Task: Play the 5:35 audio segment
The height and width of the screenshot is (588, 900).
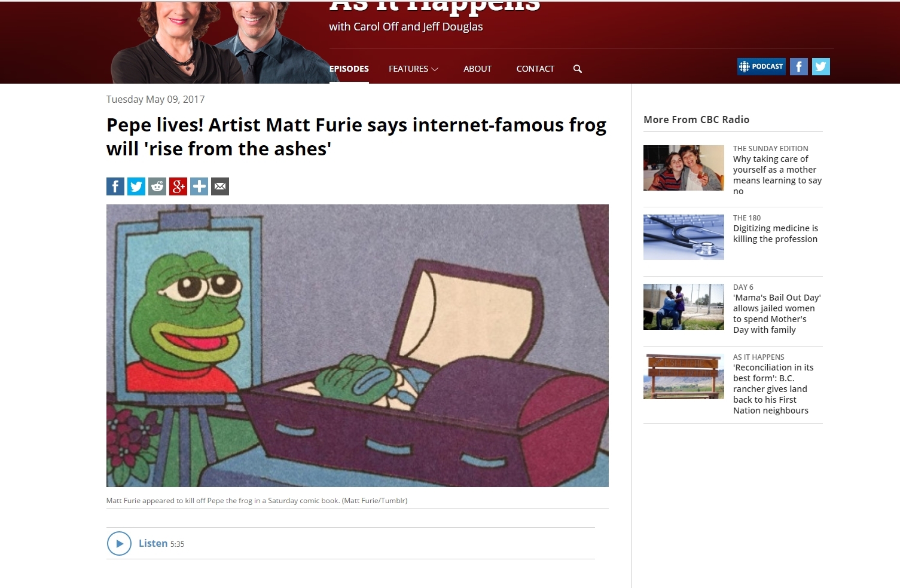Action: pos(119,544)
